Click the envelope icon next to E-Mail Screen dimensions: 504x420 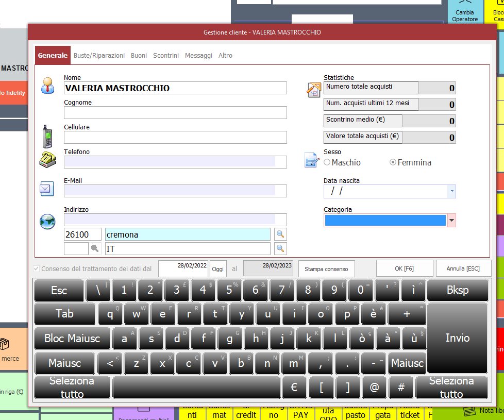tap(47, 189)
